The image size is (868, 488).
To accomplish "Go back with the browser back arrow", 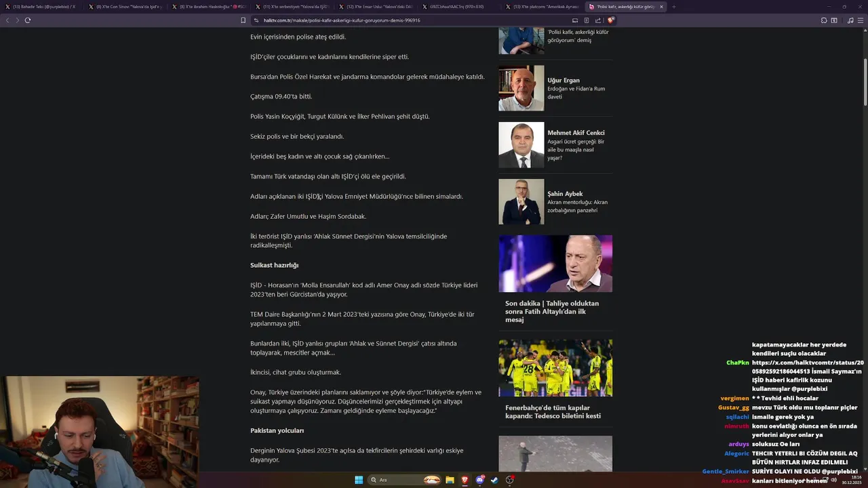I will (7, 20).
